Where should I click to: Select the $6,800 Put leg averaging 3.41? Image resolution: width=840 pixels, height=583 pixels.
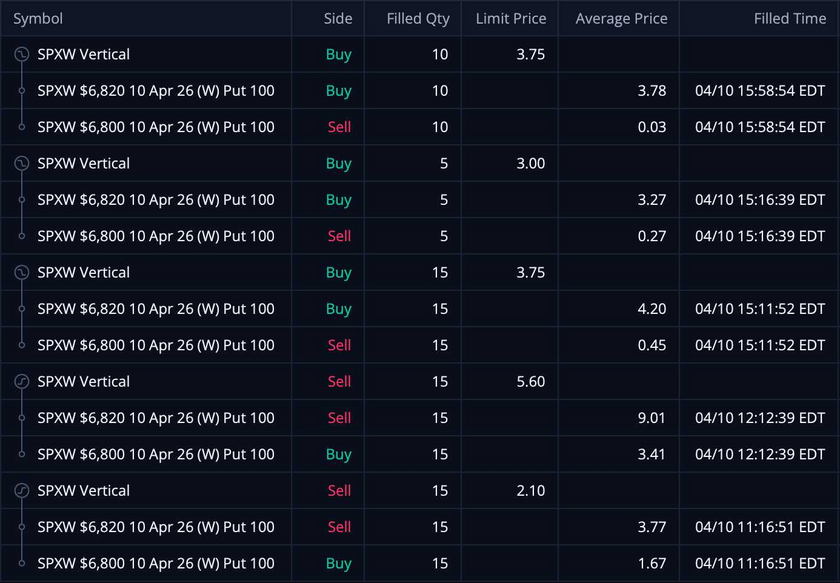point(155,455)
